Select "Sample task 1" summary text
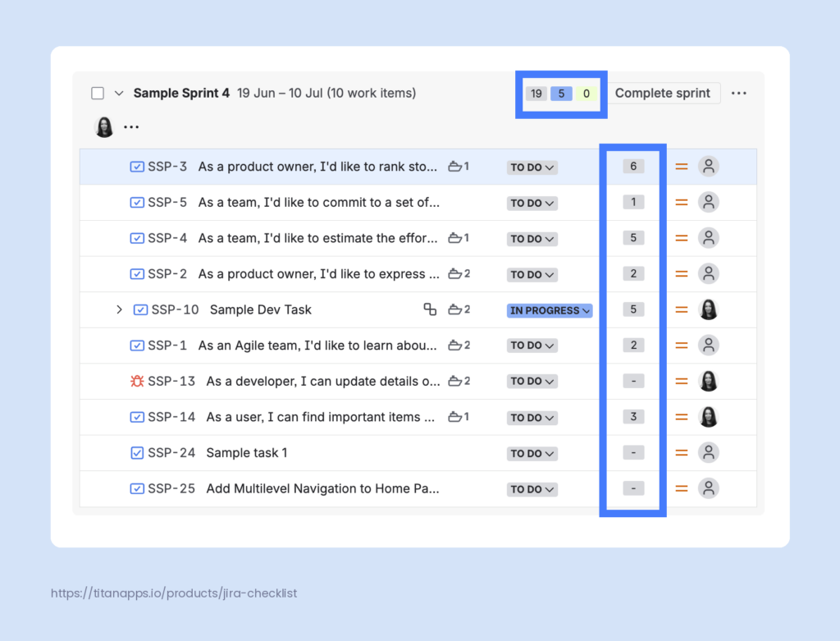 pyautogui.click(x=247, y=453)
